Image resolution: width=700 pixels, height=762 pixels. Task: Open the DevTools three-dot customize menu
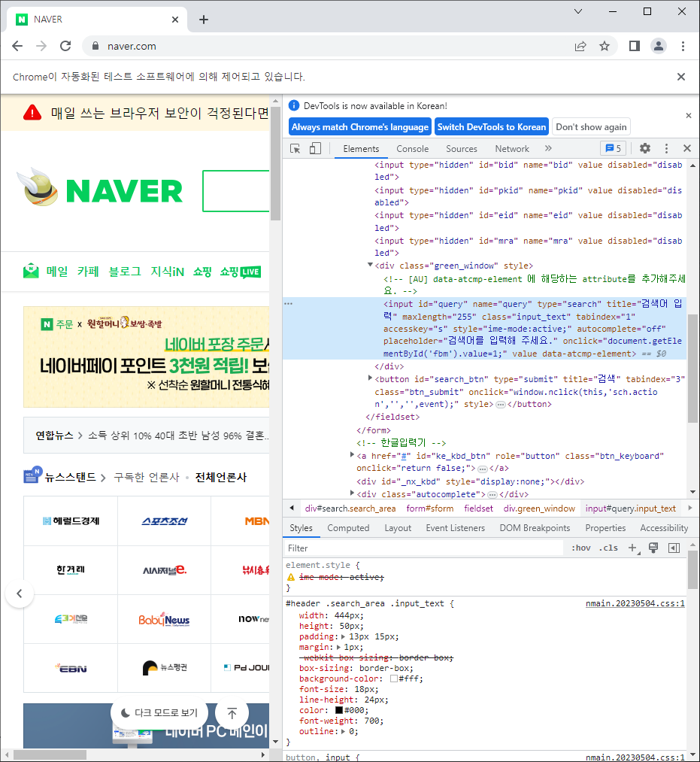coord(666,148)
